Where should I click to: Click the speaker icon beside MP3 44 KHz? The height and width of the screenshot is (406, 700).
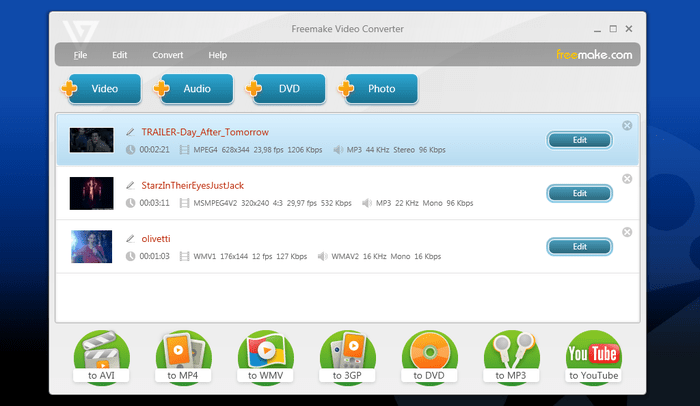click(338, 150)
